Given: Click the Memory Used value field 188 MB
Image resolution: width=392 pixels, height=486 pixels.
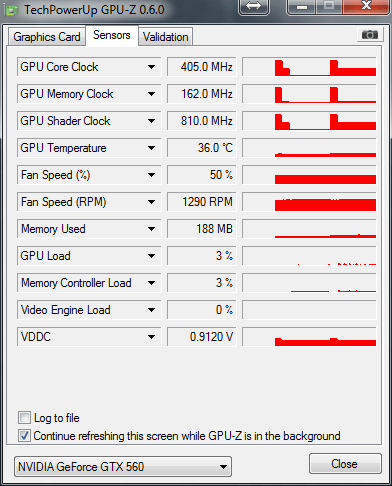Looking at the screenshot, I should pos(201,229).
